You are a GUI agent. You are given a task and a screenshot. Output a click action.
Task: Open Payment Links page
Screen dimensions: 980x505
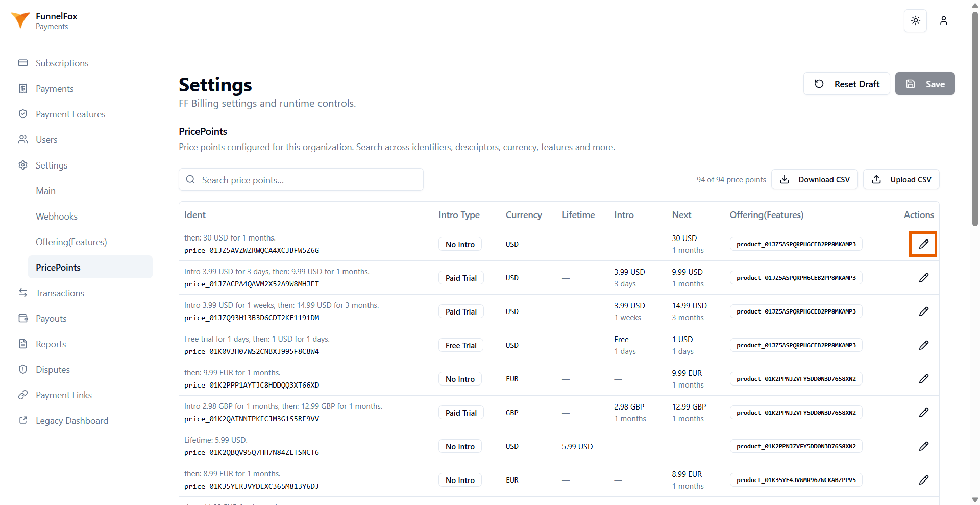[x=64, y=395]
